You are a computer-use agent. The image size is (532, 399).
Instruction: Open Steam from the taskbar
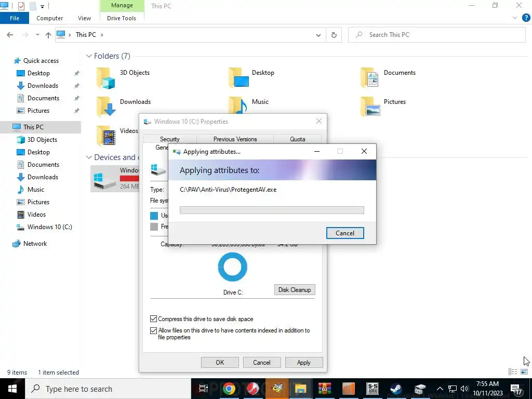click(396, 389)
